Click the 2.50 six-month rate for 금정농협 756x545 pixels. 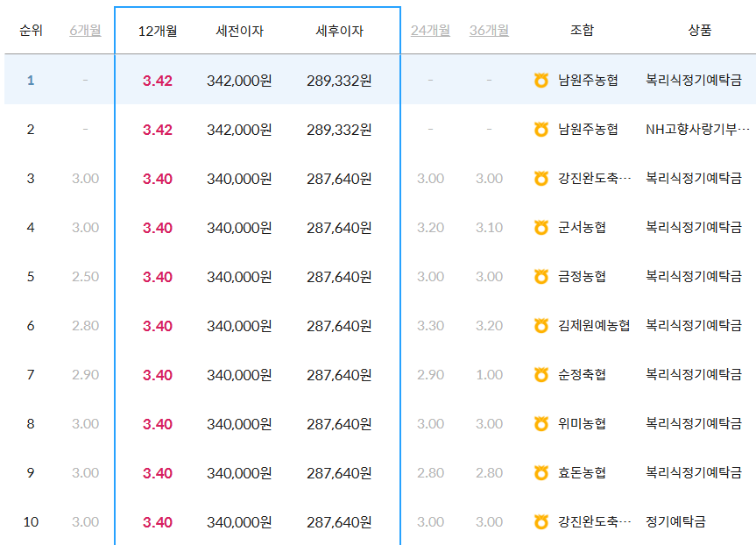(x=85, y=277)
